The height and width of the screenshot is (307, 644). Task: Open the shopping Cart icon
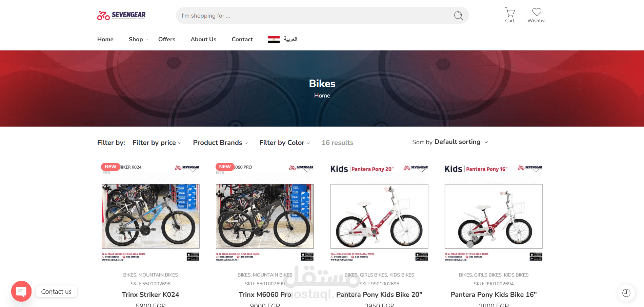[510, 15]
